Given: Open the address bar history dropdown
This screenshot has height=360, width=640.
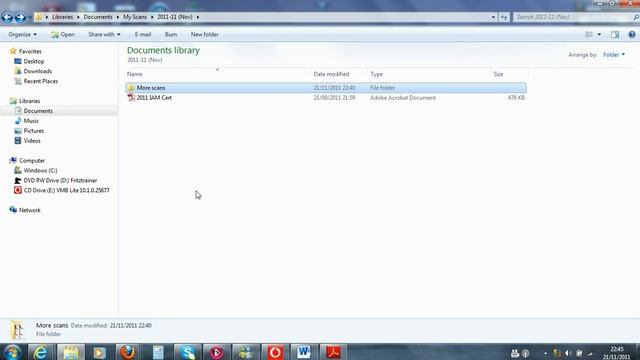Looking at the screenshot, I should click(493, 17).
